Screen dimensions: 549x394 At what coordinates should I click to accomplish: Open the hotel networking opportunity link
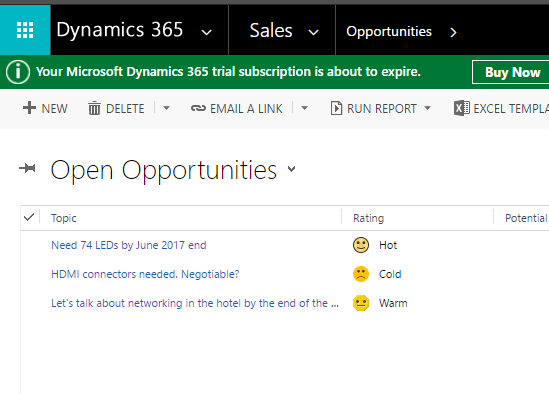(195, 303)
